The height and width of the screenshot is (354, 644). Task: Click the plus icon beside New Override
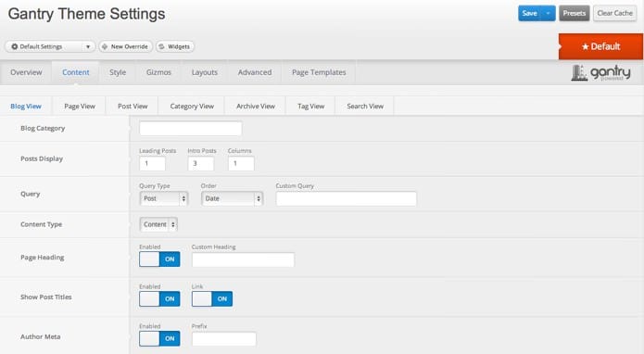pos(105,47)
